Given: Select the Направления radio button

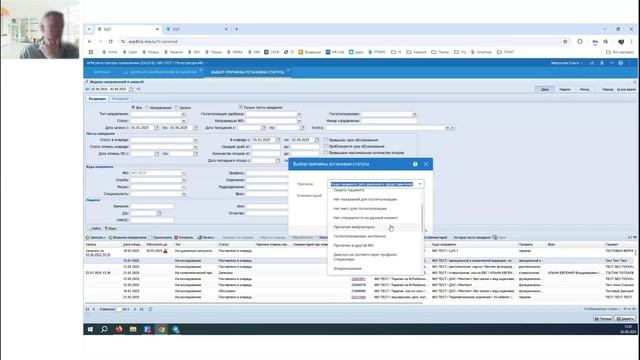Looking at the screenshot, I should 147,107.
